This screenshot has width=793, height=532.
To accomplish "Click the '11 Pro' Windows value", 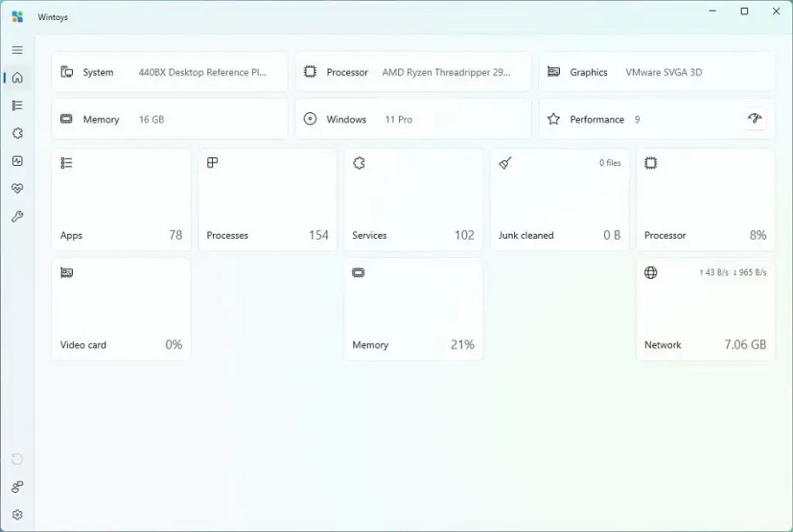I will pos(399,120).
